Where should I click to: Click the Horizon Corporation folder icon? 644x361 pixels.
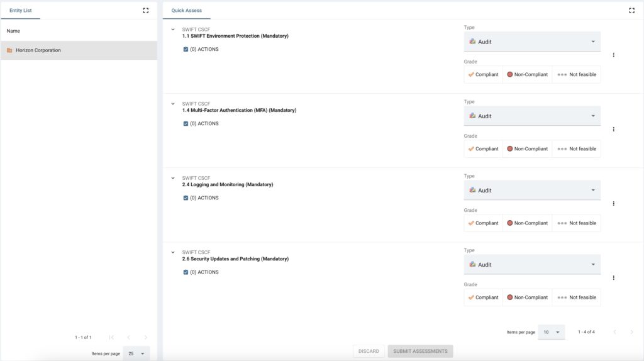tap(9, 50)
